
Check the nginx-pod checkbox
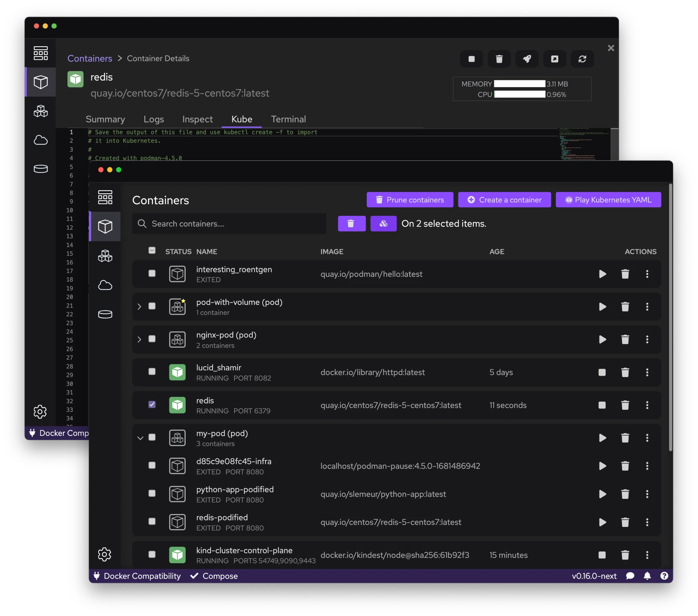pyautogui.click(x=152, y=339)
